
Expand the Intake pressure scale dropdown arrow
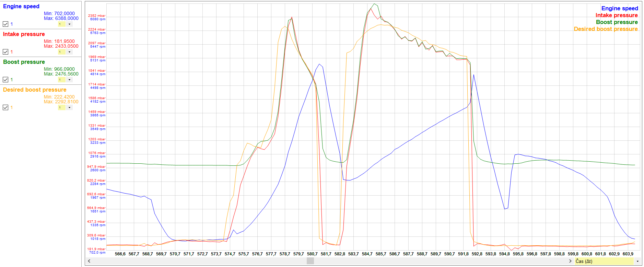coord(69,52)
